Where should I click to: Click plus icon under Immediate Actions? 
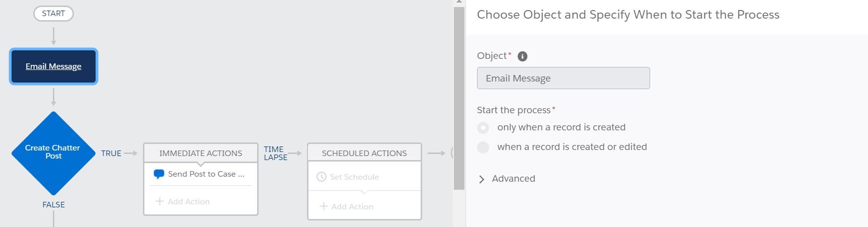(160, 201)
